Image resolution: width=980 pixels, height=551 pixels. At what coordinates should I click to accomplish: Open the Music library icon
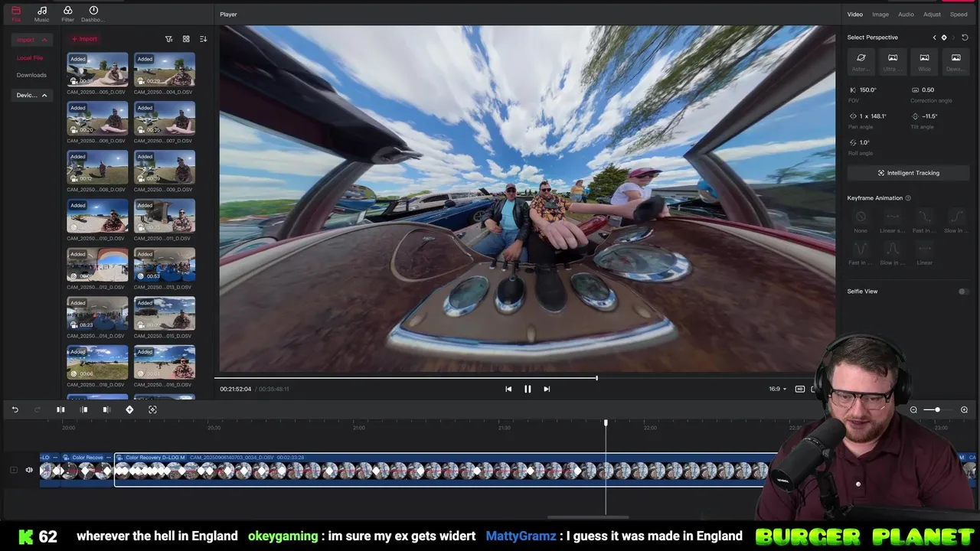tap(42, 13)
